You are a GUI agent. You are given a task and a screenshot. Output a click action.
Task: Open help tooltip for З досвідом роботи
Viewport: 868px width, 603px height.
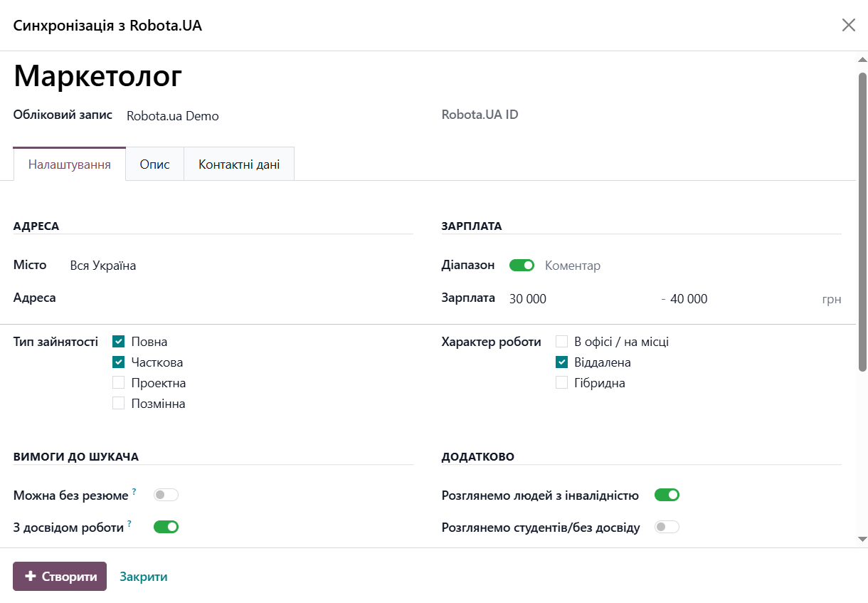129,523
